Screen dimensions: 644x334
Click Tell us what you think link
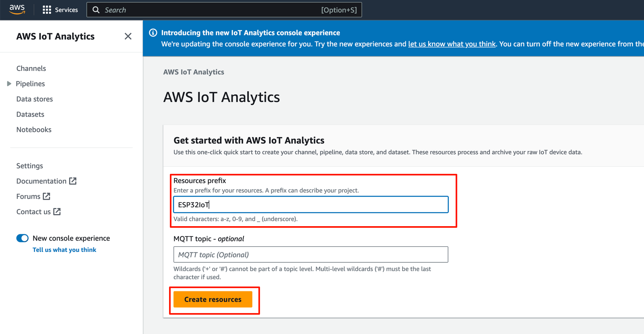tap(64, 250)
